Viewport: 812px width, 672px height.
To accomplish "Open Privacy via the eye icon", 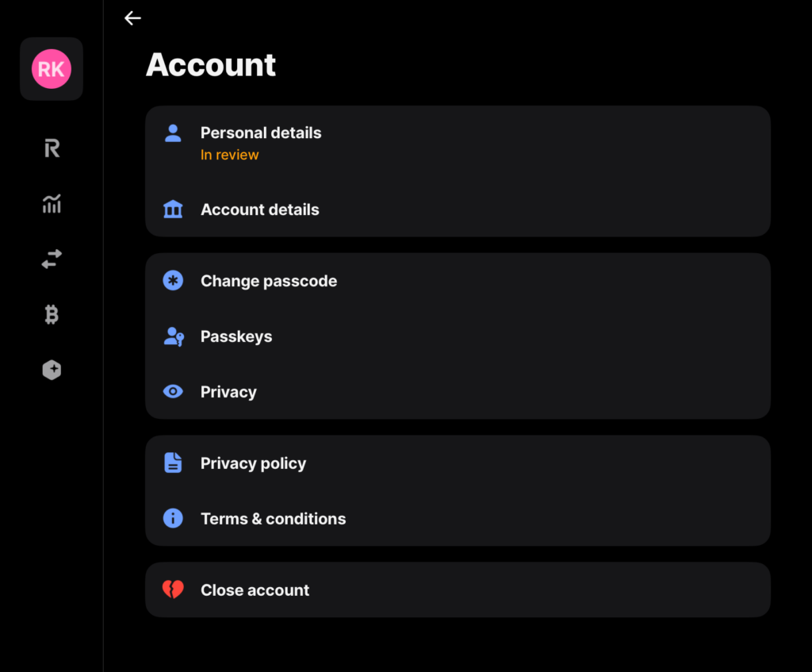I will tap(173, 391).
